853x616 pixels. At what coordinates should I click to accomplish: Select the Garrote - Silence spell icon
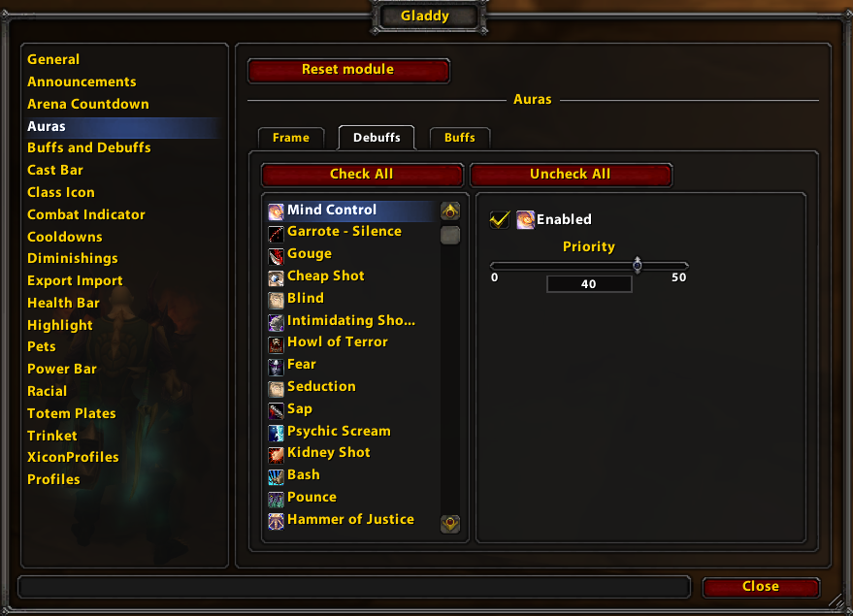coord(276,234)
